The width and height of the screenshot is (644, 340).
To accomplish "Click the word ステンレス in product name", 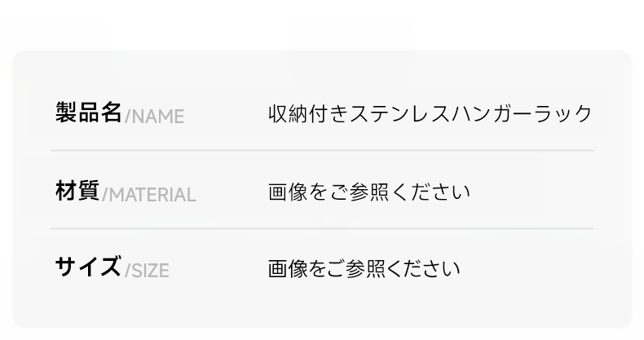I will click(399, 113).
